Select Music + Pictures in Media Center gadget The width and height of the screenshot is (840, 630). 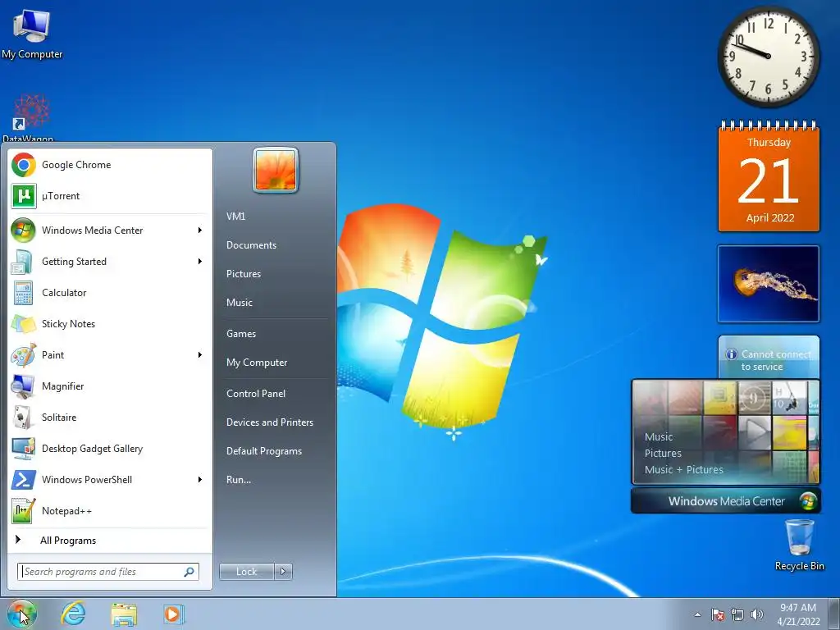(x=683, y=470)
